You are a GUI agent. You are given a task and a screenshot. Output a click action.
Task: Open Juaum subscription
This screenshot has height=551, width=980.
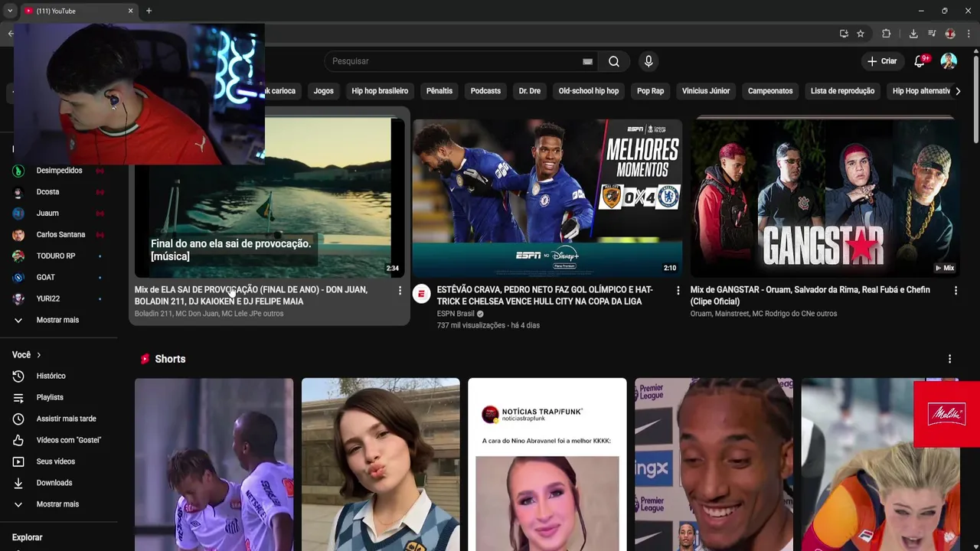click(59, 214)
